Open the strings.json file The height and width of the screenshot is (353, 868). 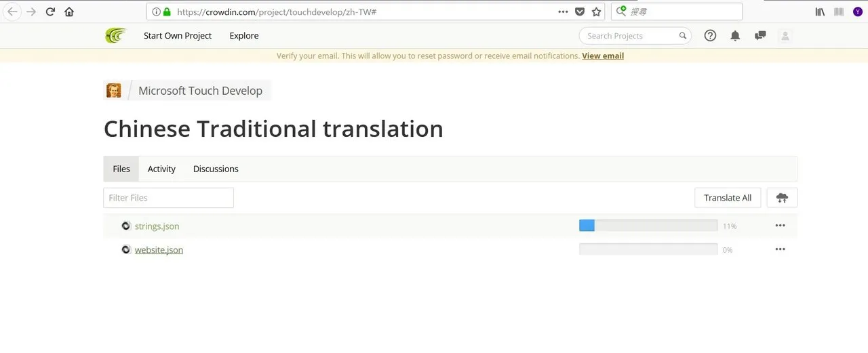[x=157, y=226]
